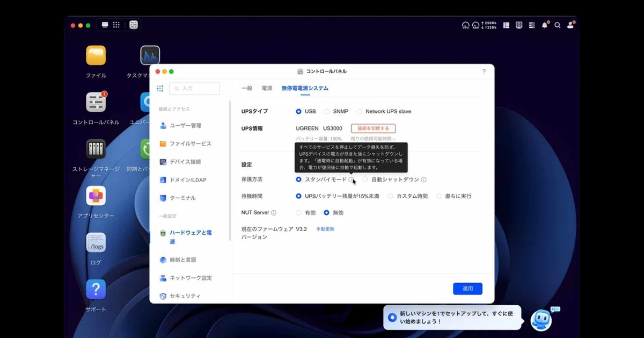The height and width of the screenshot is (338, 644).
Task: Open notifications bell in top bar
Action: pos(545,25)
